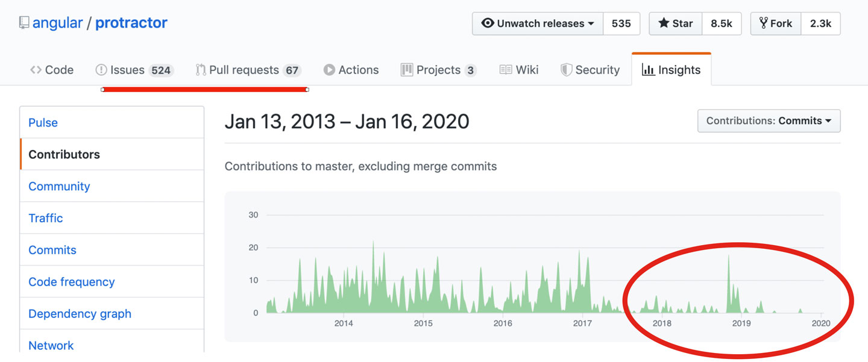The image size is (868, 362).
Task: Click the Wiki book icon
Action: pyautogui.click(x=505, y=70)
